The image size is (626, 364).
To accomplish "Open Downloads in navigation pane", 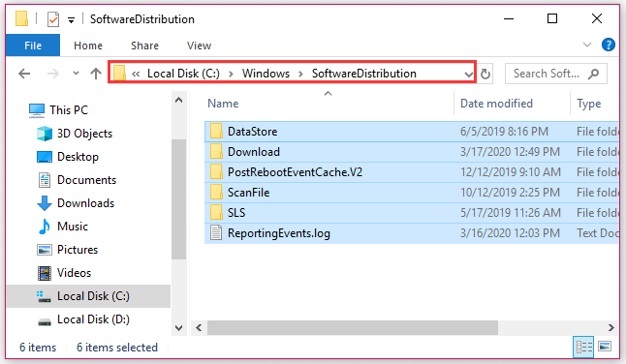I will pyautogui.click(x=76, y=203).
